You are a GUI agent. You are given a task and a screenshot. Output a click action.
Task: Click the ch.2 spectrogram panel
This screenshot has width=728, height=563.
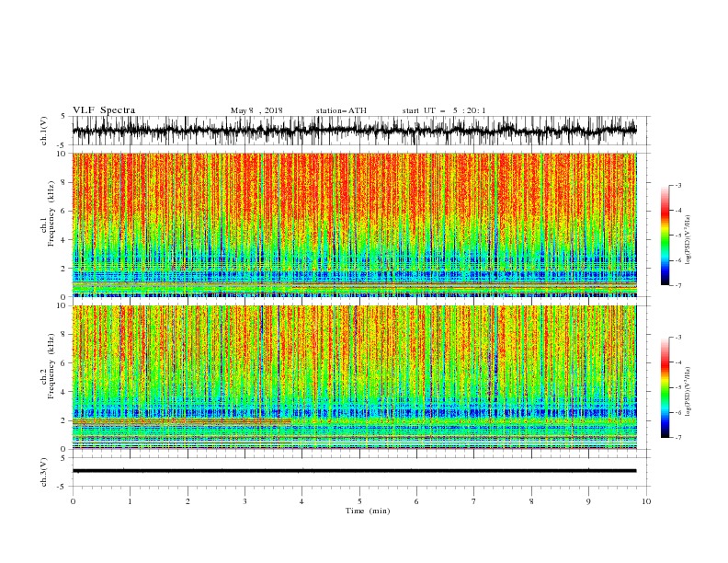click(x=354, y=377)
